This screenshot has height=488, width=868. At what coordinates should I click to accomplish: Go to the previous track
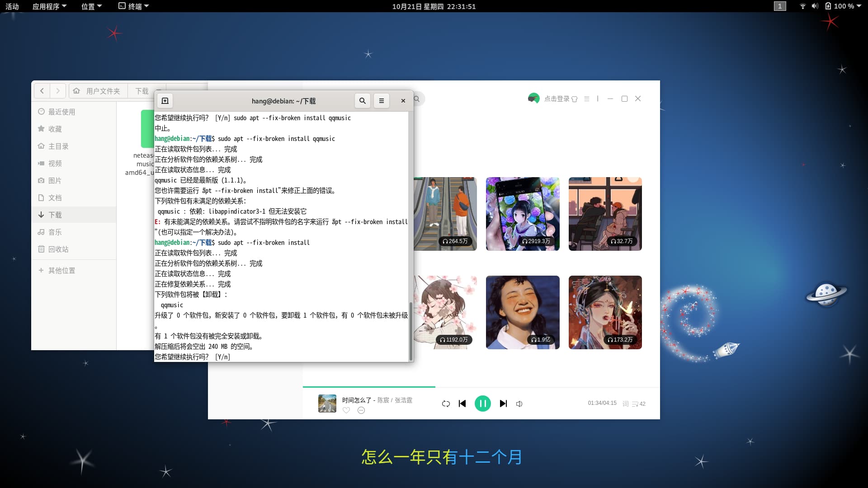point(462,404)
